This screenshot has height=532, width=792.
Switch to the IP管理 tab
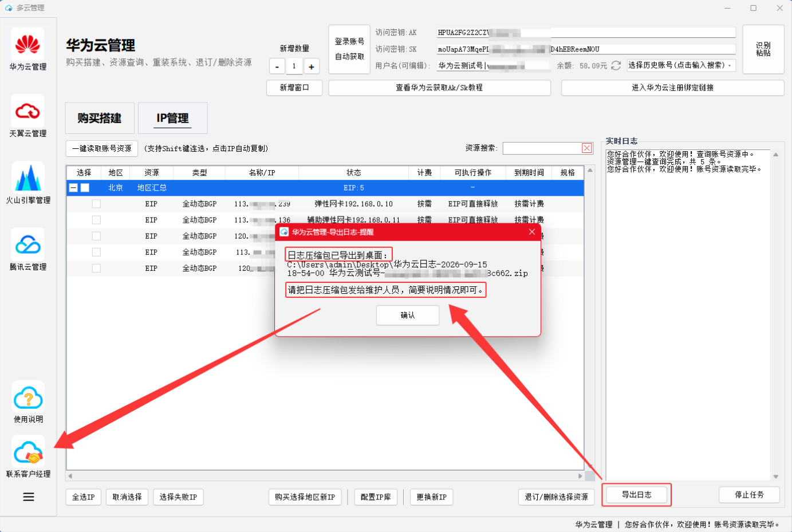[x=172, y=118]
